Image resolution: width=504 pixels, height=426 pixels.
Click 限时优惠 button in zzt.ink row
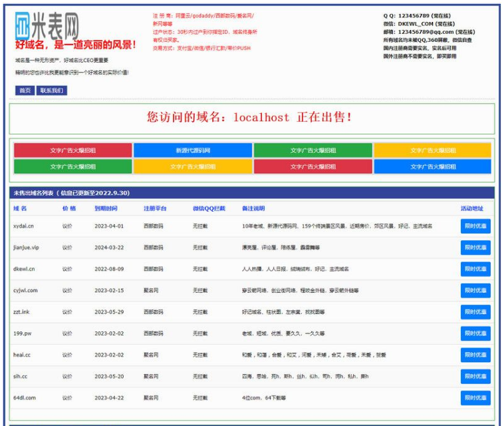(475, 312)
